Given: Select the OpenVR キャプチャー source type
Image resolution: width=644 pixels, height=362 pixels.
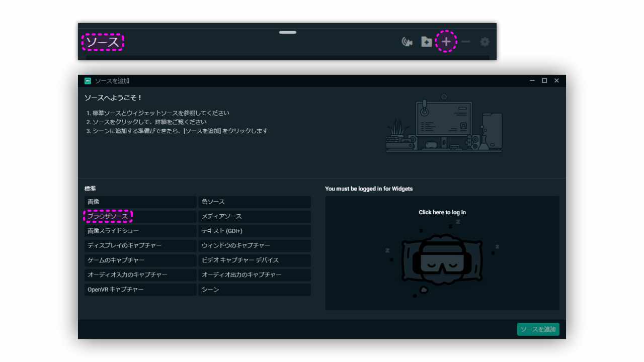Looking at the screenshot, I should click(140, 289).
